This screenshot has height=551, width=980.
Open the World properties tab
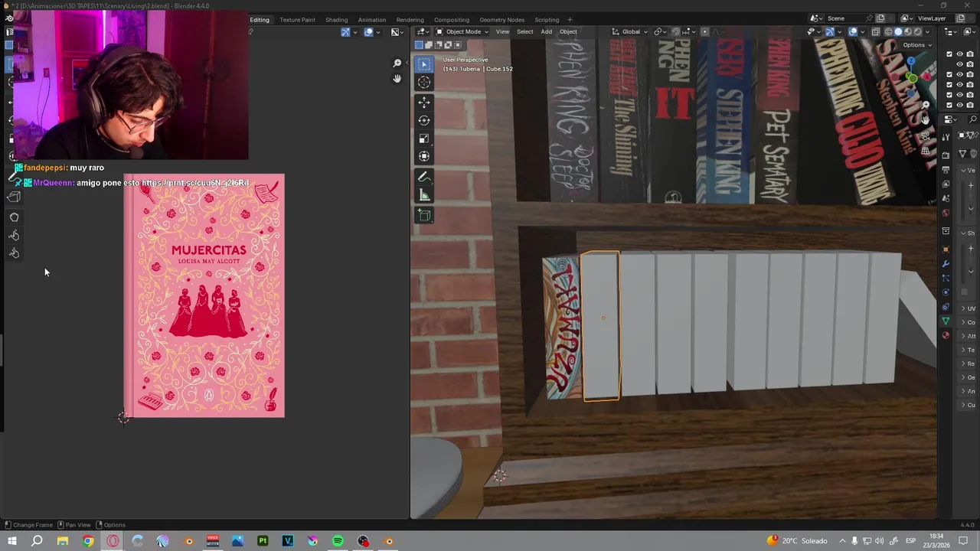[946, 212]
